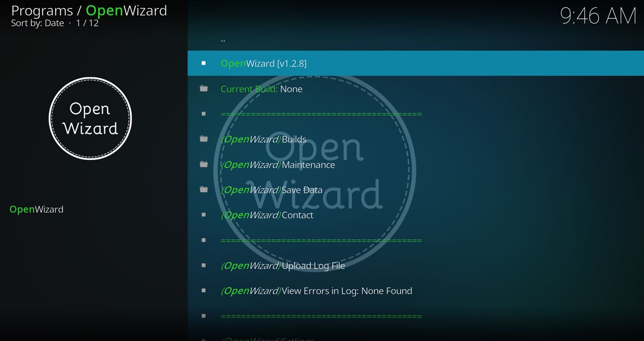This screenshot has width=644, height=341.
Task: Click the folder icon beside Current Build
Action: 203,89
